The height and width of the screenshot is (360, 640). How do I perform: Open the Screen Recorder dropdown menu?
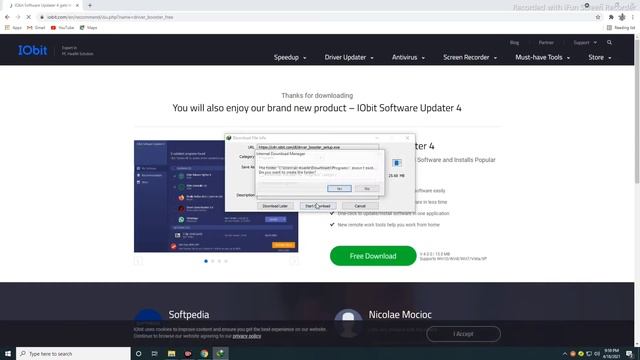pyautogui.click(x=470, y=58)
